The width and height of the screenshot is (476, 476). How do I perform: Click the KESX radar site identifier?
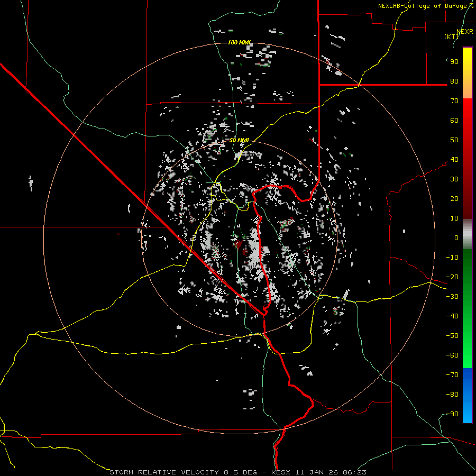pos(281,472)
